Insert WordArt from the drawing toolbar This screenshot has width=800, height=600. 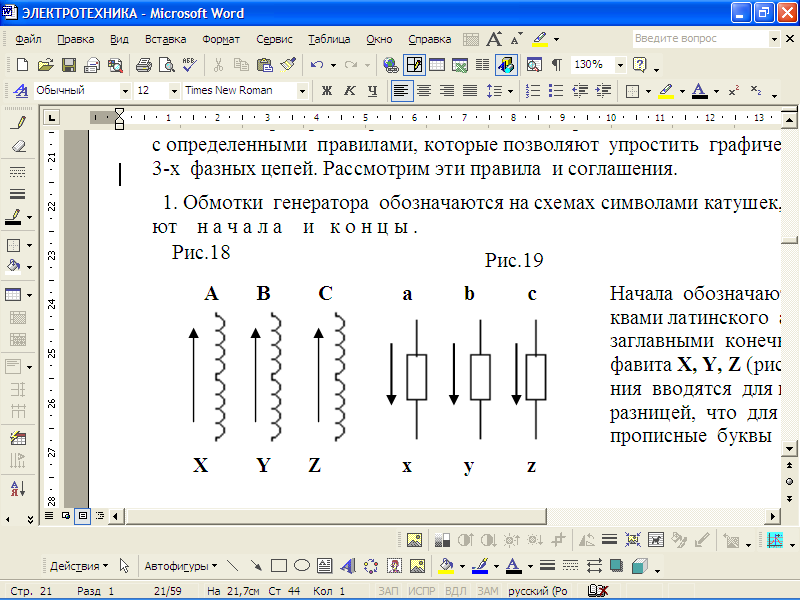coord(347,565)
